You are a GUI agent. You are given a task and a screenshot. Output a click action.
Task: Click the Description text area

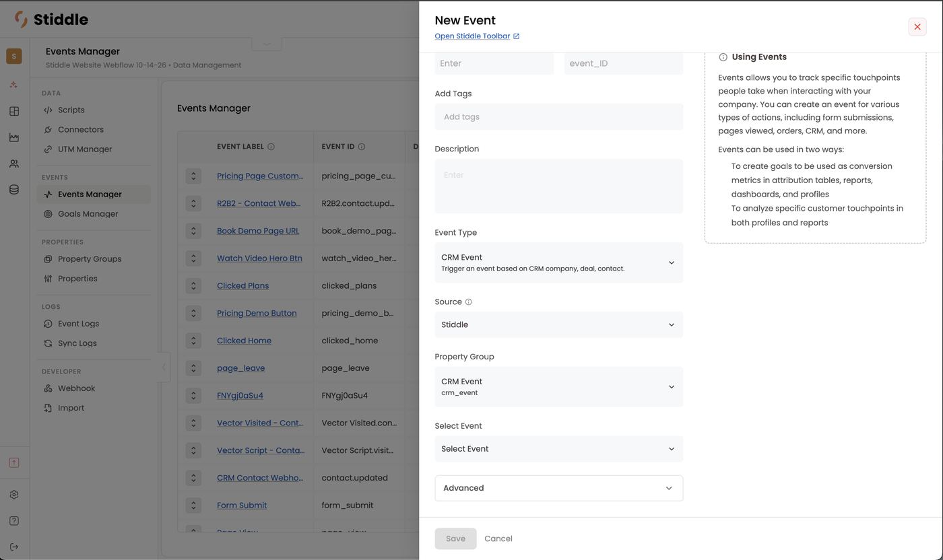(x=559, y=186)
